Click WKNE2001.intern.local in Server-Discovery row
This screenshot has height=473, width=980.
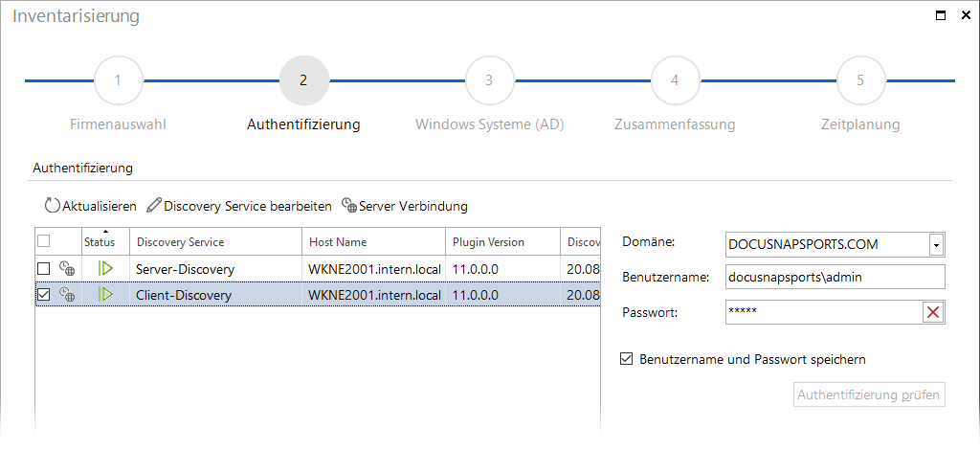tap(374, 270)
